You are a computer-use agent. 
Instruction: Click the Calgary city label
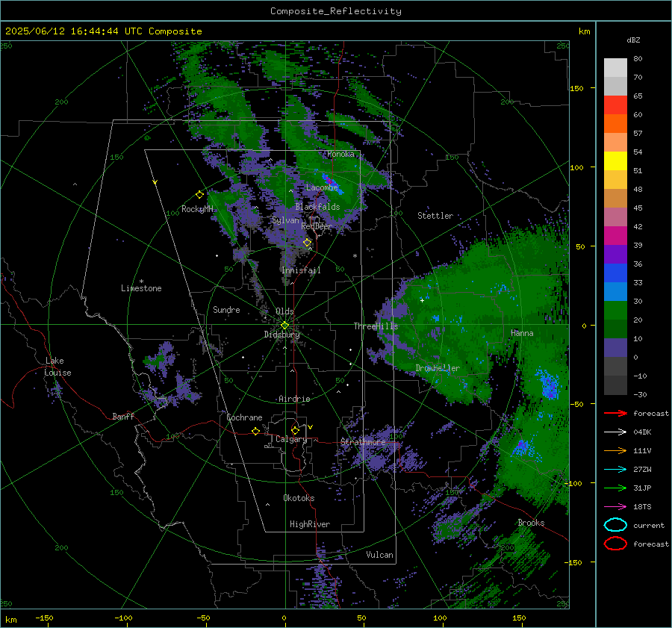pyautogui.click(x=291, y=439)
